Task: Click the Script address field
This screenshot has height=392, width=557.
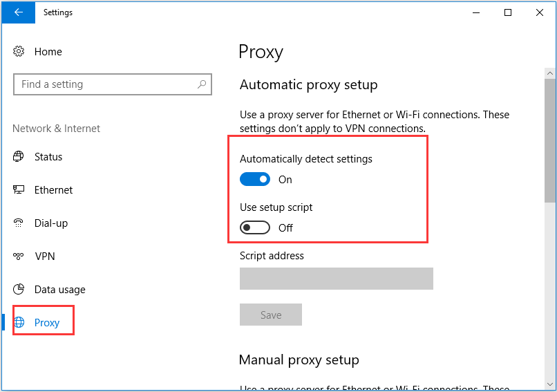Action: click(x=337, y=279)
